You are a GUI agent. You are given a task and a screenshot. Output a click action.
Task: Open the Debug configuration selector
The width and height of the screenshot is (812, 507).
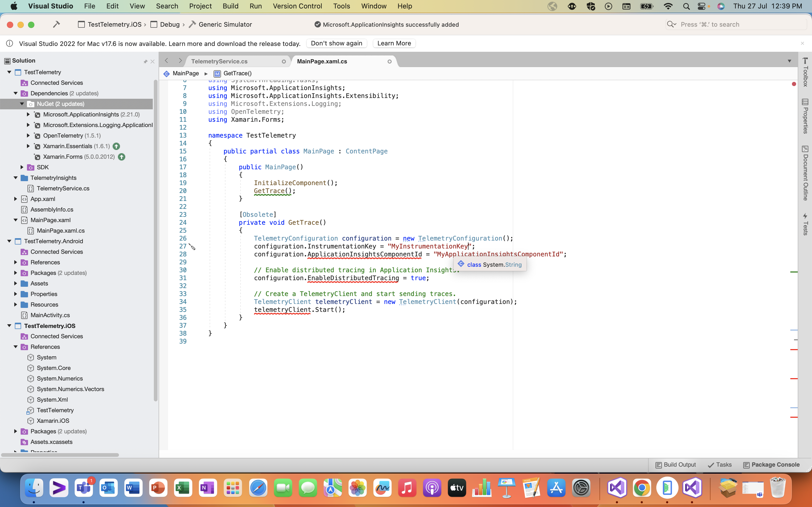coord(169,25)
